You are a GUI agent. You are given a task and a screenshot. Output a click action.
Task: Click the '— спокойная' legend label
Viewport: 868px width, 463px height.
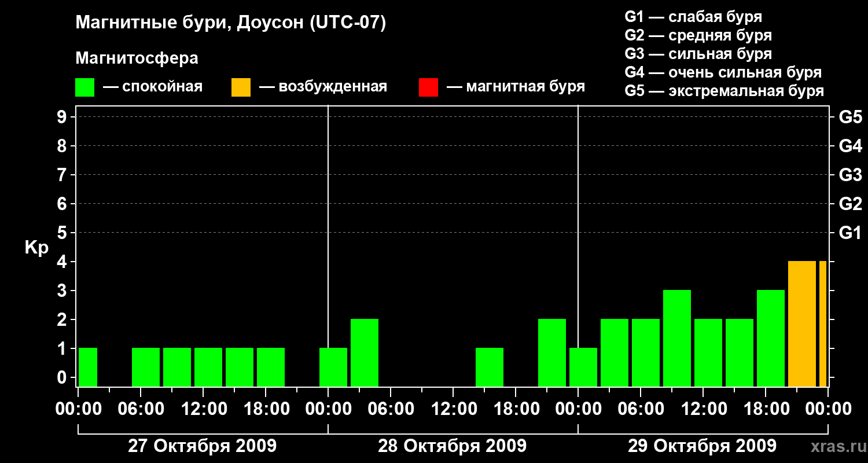(x=153, y=87)
